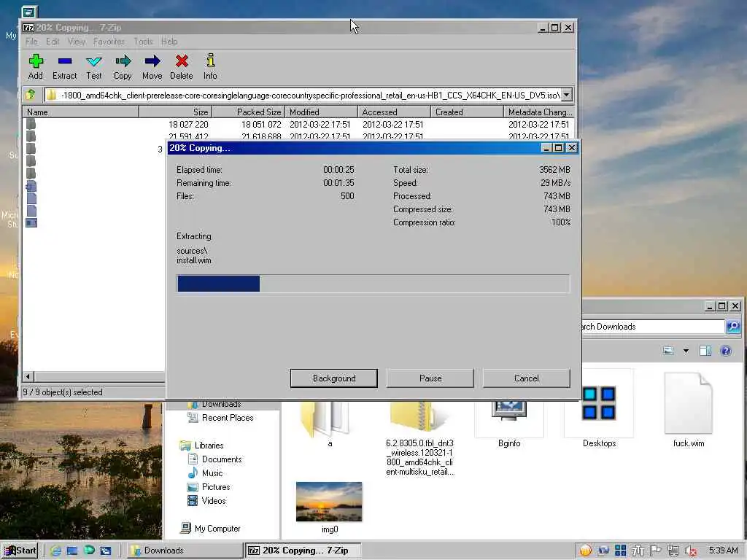Image resolution: width=747 pixels, height=560 pixels.
Task: Open the Edit menu in 7-Zip
Action: [53, 42]
